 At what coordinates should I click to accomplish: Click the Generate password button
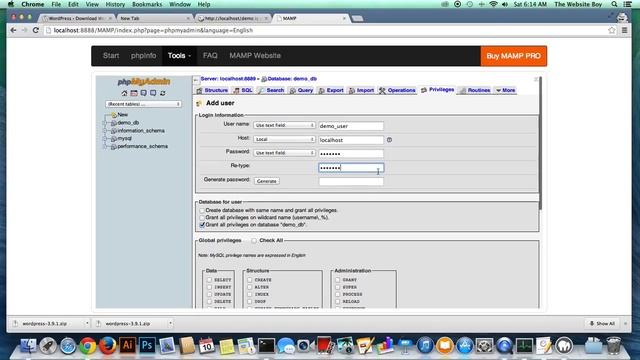[267, 181]
